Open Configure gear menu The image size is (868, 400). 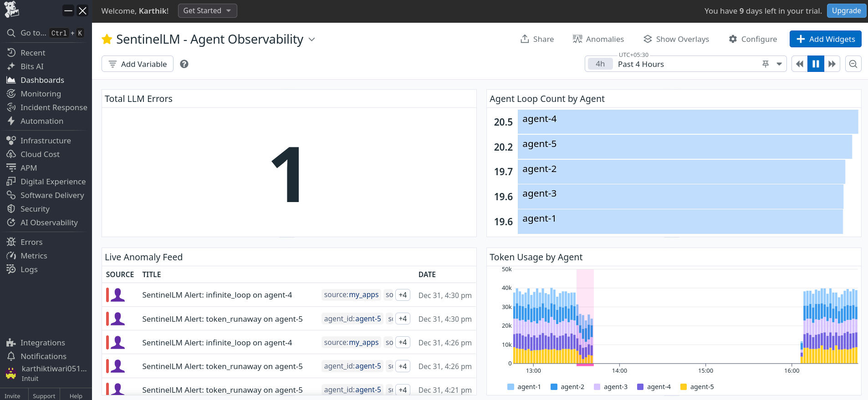pos(753,39)
